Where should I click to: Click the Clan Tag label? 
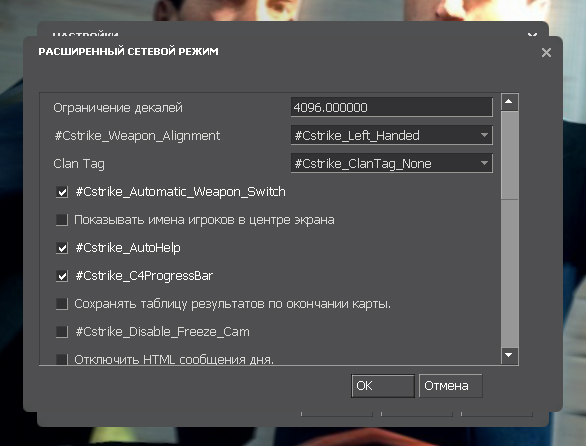point(79,164)
